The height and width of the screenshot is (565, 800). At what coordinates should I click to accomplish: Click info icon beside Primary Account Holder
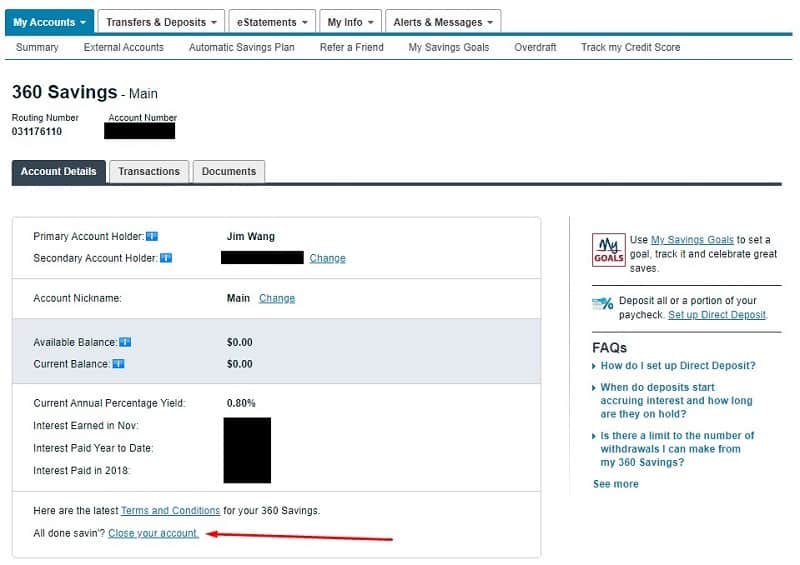152,237
